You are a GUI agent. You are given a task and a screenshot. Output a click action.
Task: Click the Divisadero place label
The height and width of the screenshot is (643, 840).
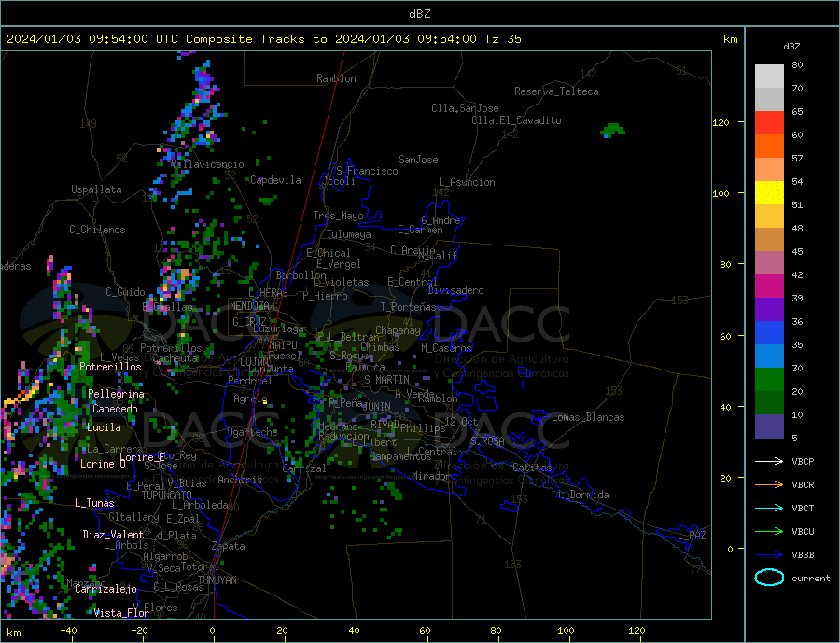coord(455,290)
